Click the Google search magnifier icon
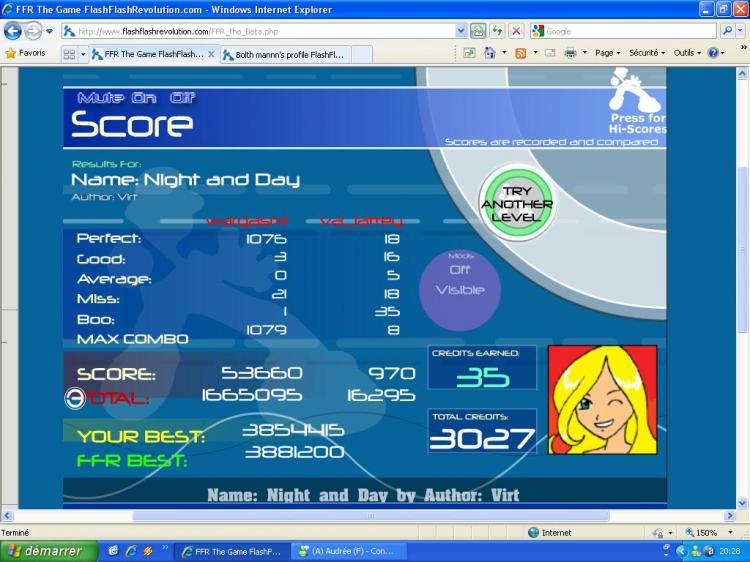This screenshot has width=750, height=562. click(x=727, y=31)
